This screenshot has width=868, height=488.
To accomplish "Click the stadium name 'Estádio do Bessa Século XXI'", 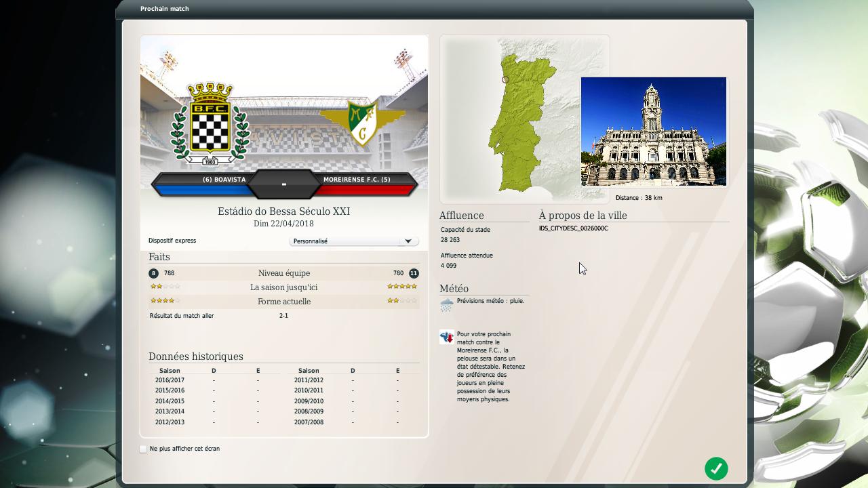I will (x=283, y=211).
